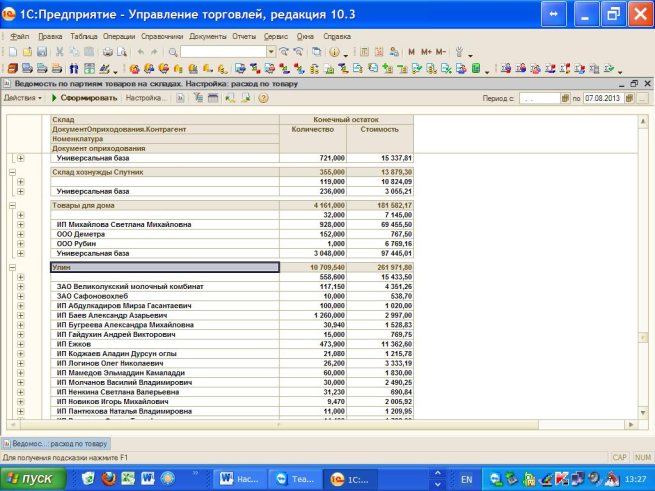Click the cost cell 181 582,17
Screen dimensions: 655x491
380,206
